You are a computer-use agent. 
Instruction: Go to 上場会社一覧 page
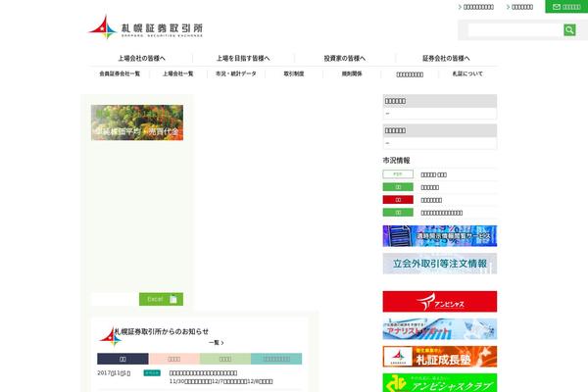point(177,73)
